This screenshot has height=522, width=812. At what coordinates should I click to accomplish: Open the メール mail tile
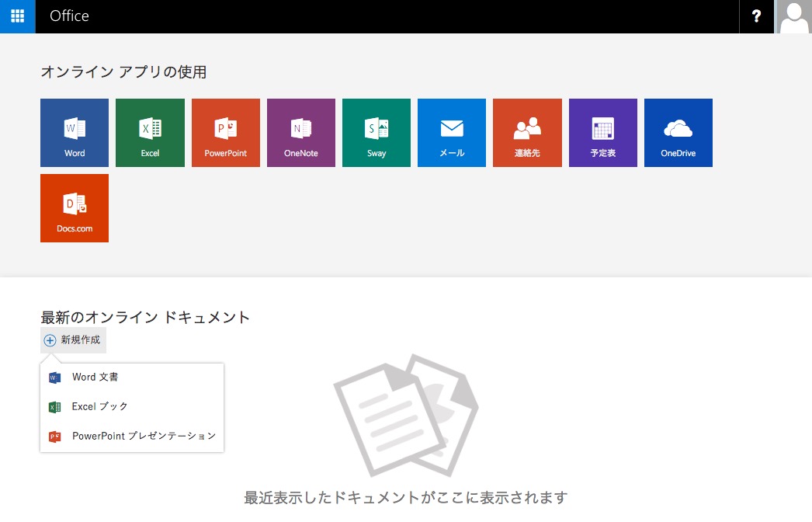pos(452,133)
